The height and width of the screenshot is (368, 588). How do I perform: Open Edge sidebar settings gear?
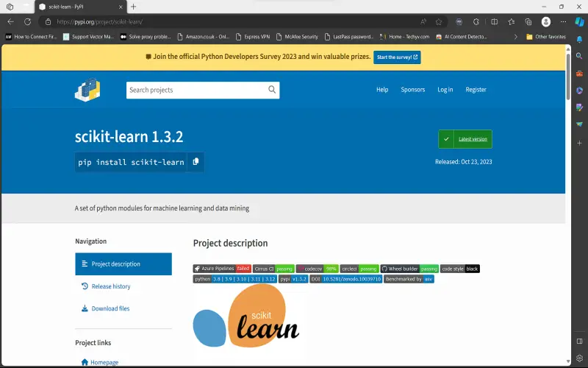pyautogui.click(x=579, y=359)
